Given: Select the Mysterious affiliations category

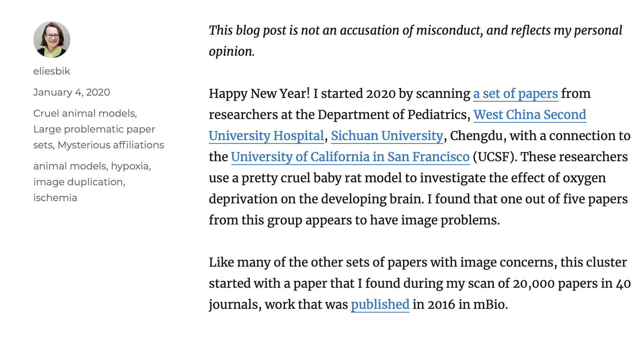Looking at the screenshot, I should (x=111, y=145).
